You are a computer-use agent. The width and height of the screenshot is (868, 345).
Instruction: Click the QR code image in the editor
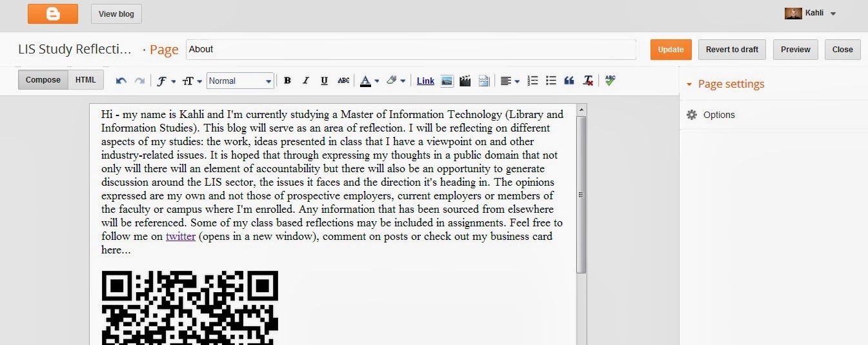point(190,308)
